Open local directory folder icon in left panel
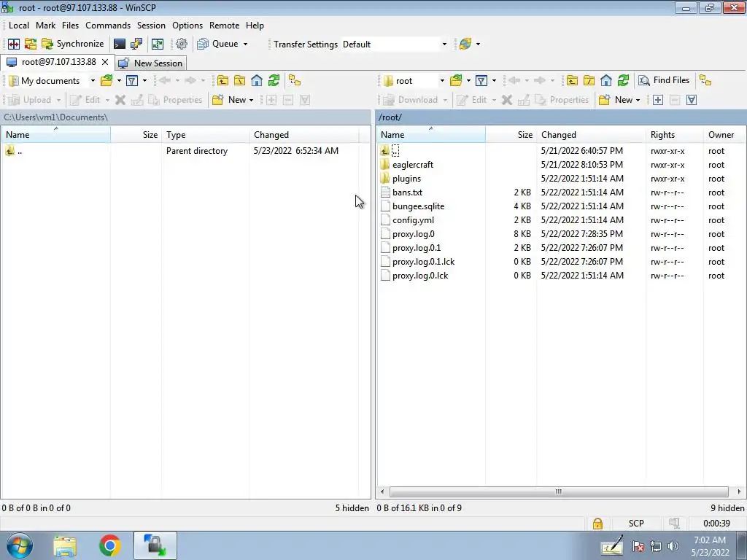 [107, 80]
